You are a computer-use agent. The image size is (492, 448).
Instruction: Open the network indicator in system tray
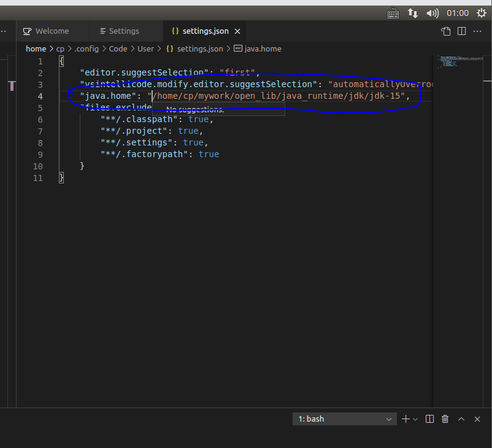tap(413, 13)
